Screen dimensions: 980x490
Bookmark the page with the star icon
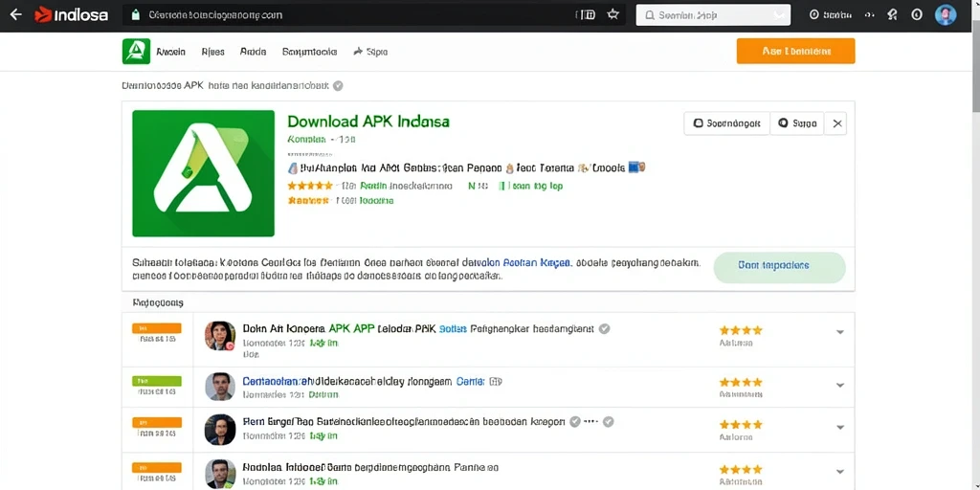tap(613, 15)
